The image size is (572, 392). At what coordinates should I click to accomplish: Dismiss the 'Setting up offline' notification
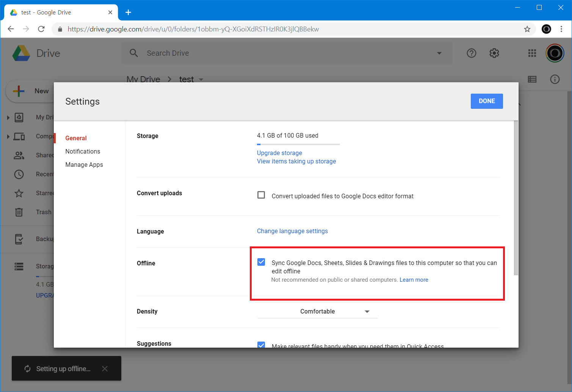(x=105, y=368)
